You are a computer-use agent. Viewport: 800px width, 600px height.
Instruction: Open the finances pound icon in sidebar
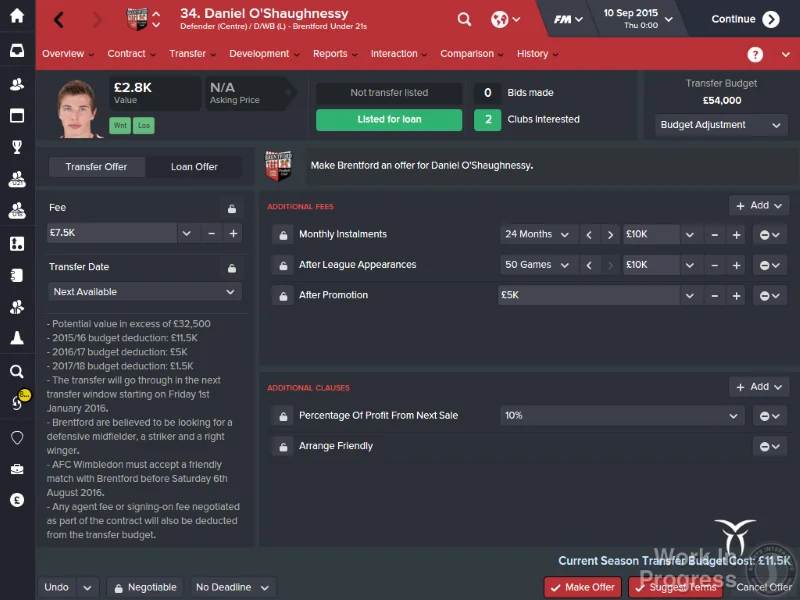pos(17,501)
